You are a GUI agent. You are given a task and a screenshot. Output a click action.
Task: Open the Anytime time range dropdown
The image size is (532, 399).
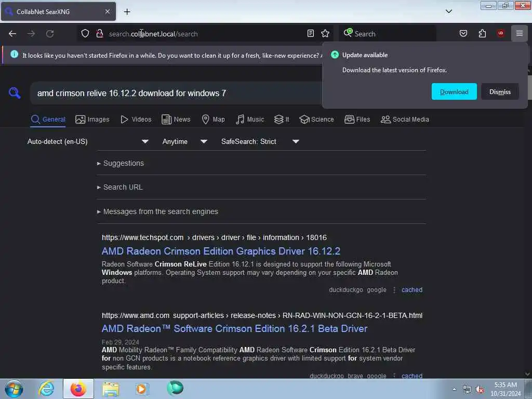tap(184, 141)
